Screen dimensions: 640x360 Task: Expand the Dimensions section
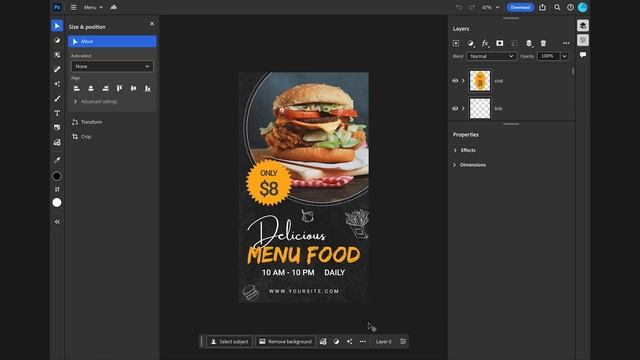455,165
